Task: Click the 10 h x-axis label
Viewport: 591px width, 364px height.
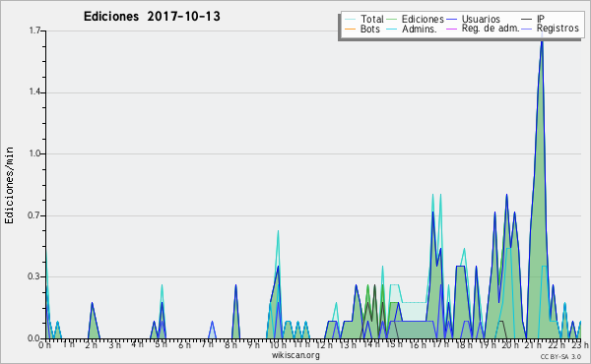Action: pyautogui.click(x=278, y=345)
